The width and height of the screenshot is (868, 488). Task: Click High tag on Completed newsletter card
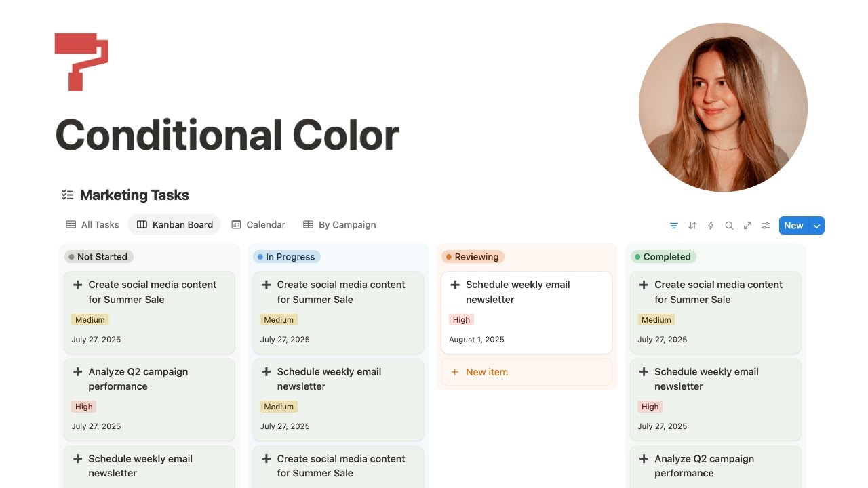650,407
